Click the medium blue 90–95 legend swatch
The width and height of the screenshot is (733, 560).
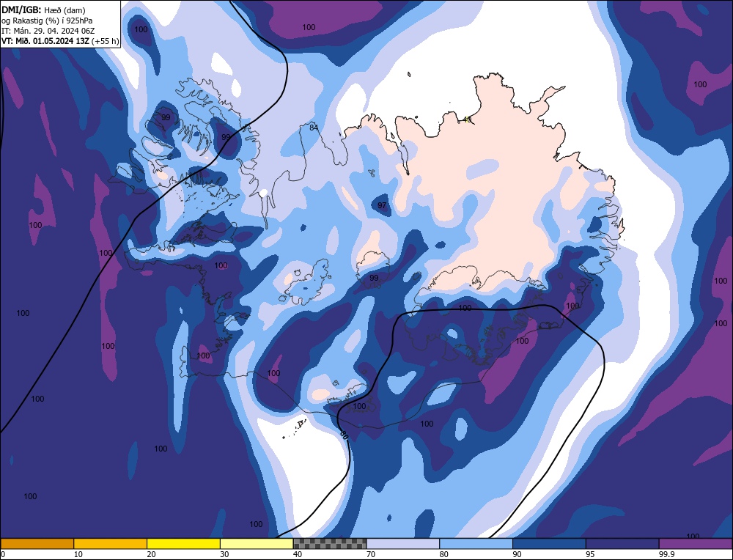(x=549, y=543)
